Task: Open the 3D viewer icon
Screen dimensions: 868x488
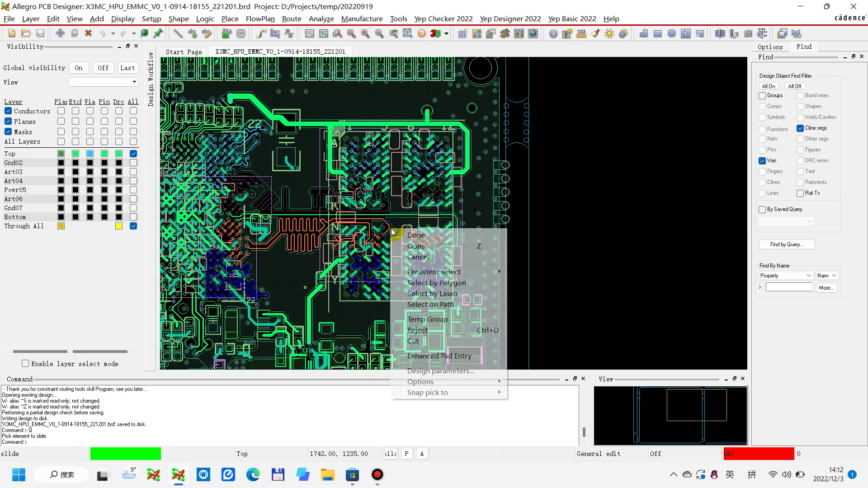Action: coord(435,33)
